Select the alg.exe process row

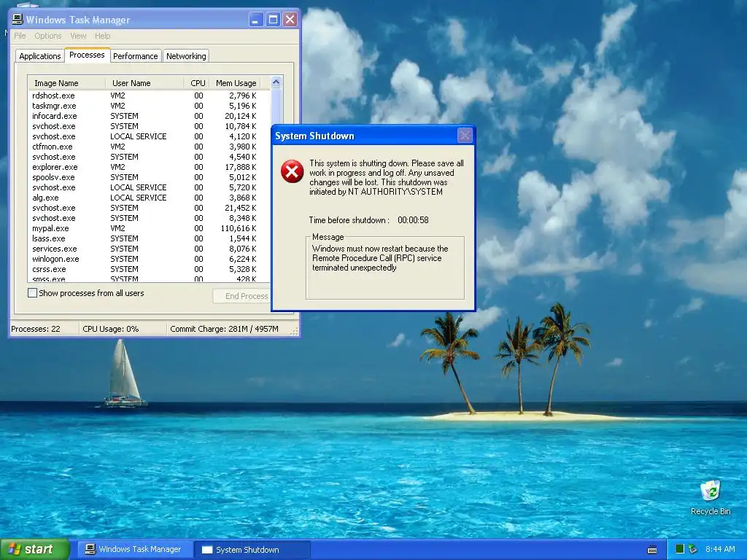[149, 198]
